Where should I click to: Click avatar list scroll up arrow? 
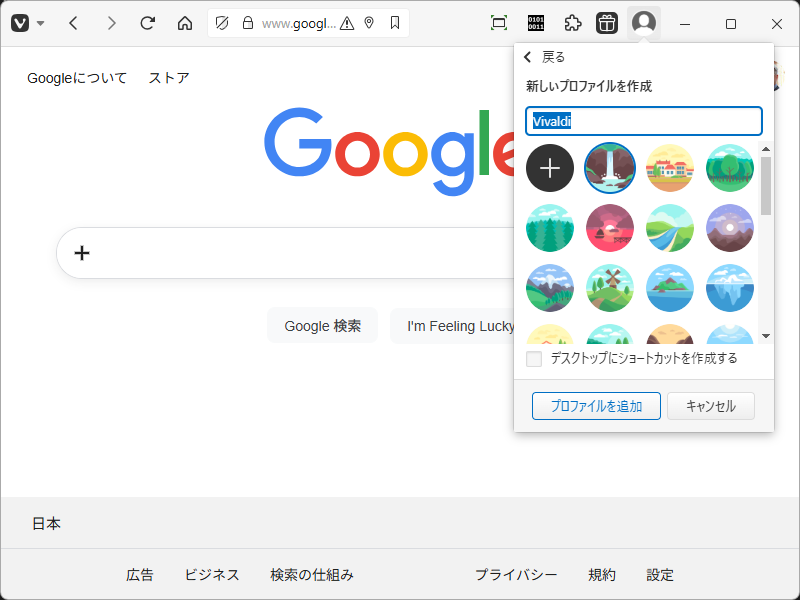point(766,149)
